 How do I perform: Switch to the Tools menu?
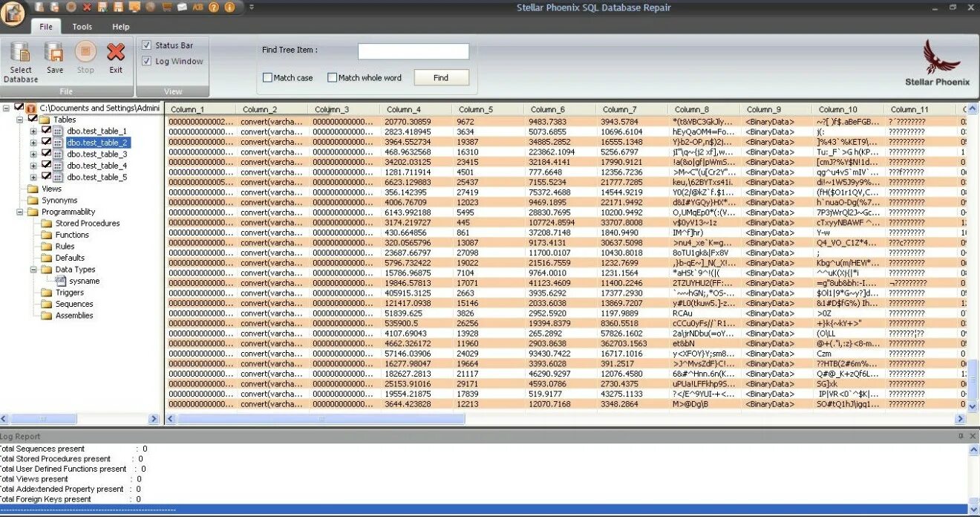pyautogui.click(x=82, y=26)
